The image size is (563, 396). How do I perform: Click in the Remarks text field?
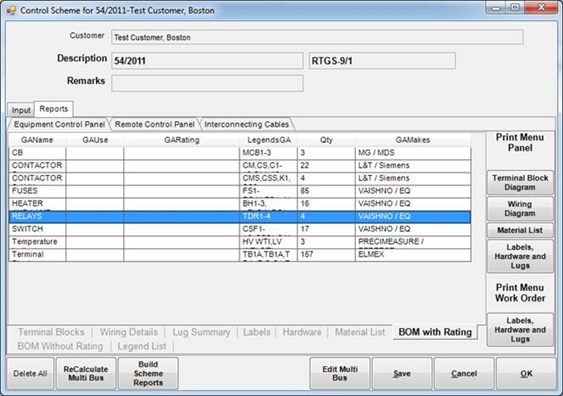207,83
